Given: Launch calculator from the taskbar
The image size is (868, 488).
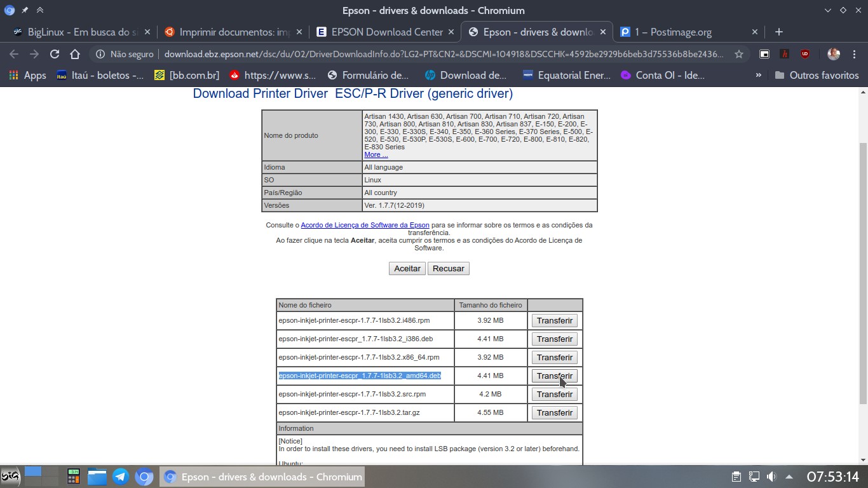Looking at the screenshot, I should [74, 477].
